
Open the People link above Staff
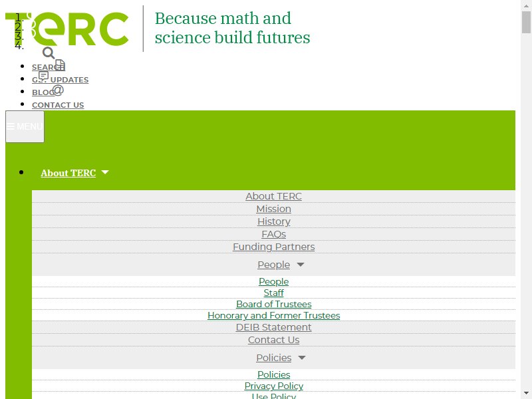273,281
